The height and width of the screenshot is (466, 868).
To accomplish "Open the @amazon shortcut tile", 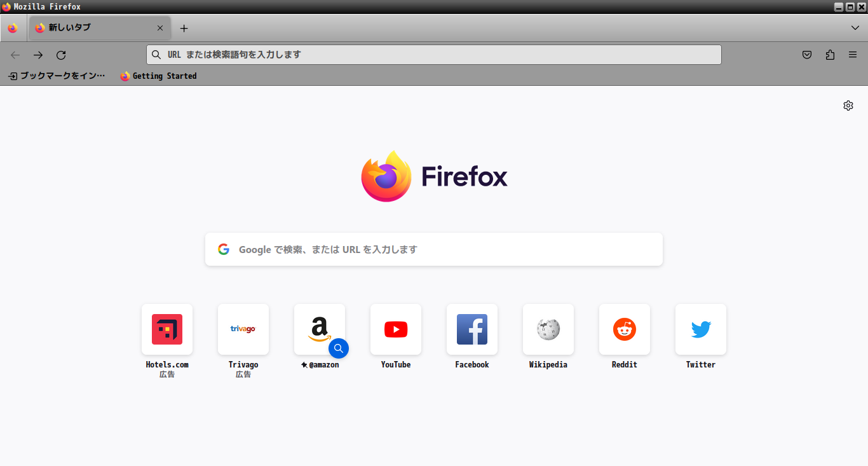I will click(x=320, y=329).
